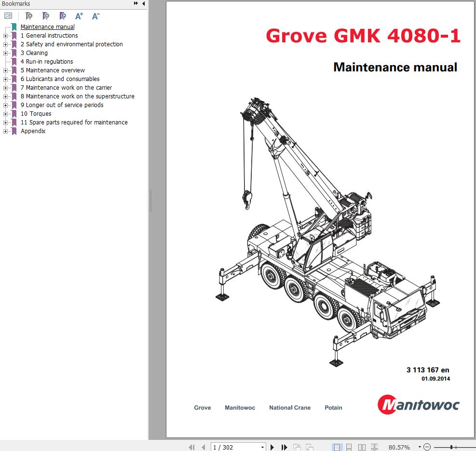
Task: Click the add new bookmark icon
Action: point(46,16)
